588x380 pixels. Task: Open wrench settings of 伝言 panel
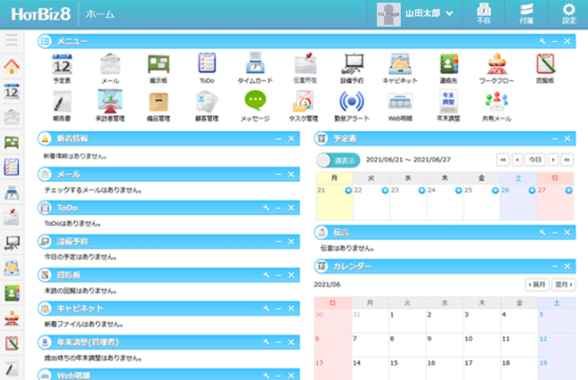point(543,233)
